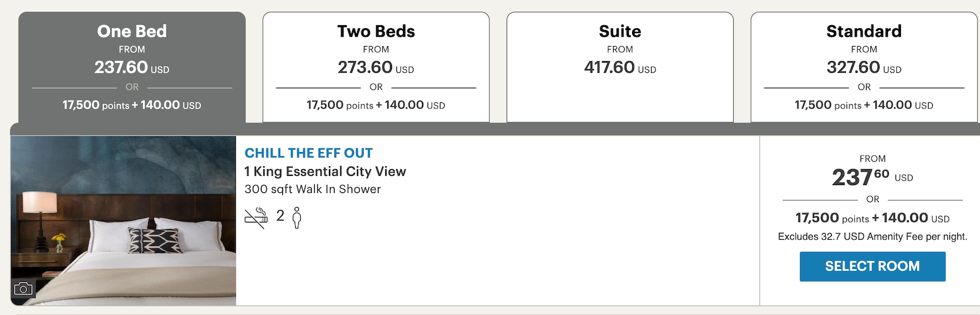This screenshot has width=980, height=315.
Task: Switch to the One Bed tab
Action: point(132,31)
